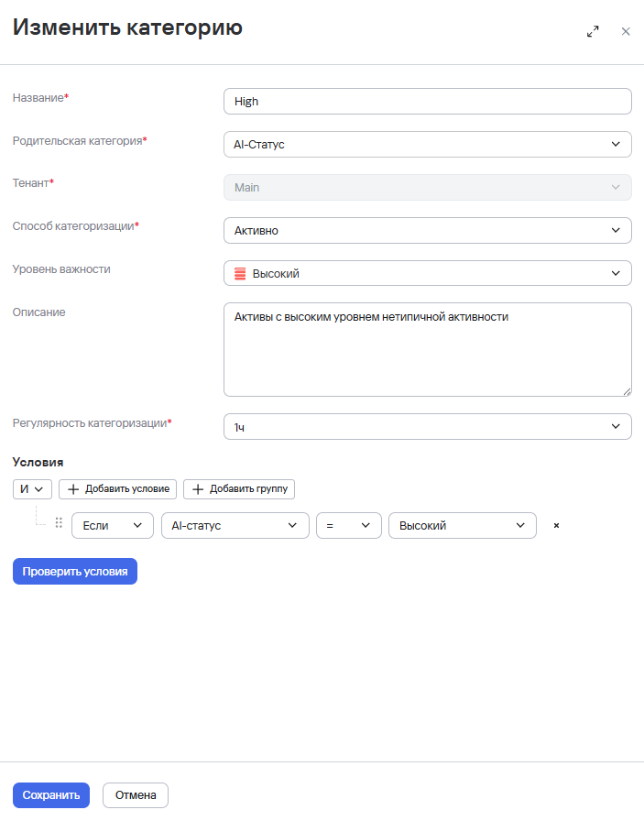Image resolution: width=644 pixels, height=821 pixels.
Task: Open the Если condition dropdown
Action: point(113,525)
